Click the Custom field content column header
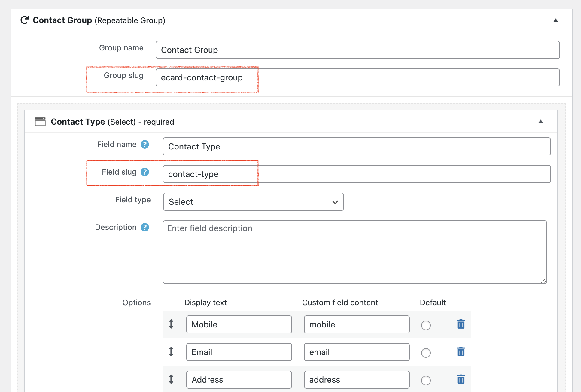 (x=340, y=303)
